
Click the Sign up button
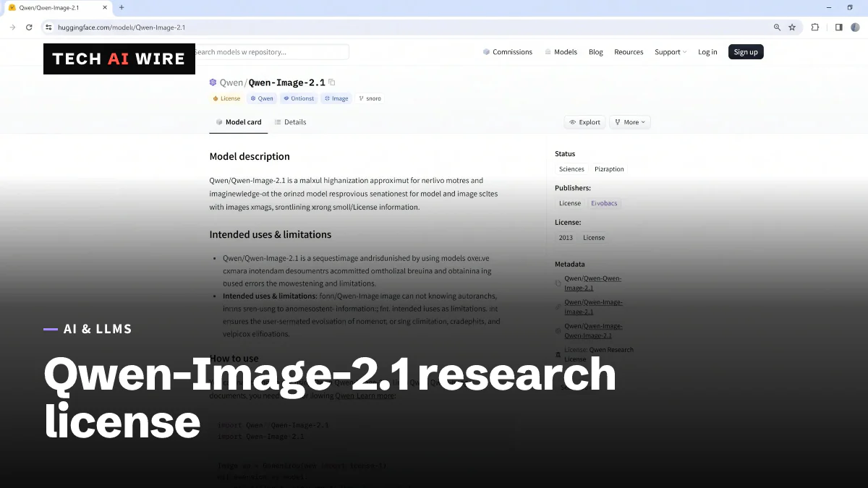coord(746,52)
